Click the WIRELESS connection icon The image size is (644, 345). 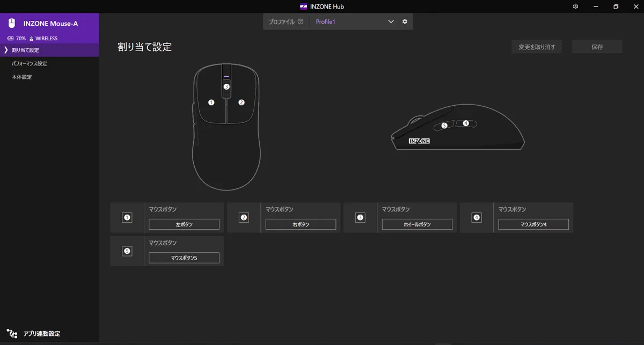31,39
